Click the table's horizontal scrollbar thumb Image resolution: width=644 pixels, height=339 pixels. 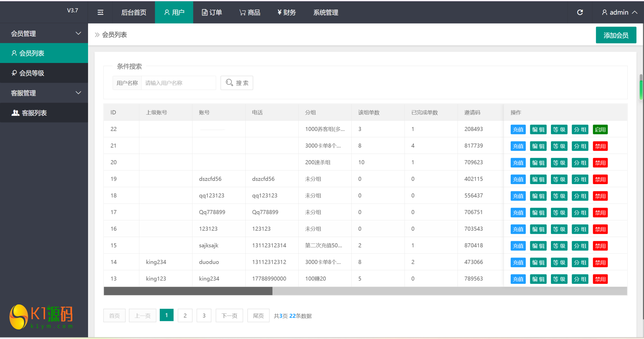[188, 291]
